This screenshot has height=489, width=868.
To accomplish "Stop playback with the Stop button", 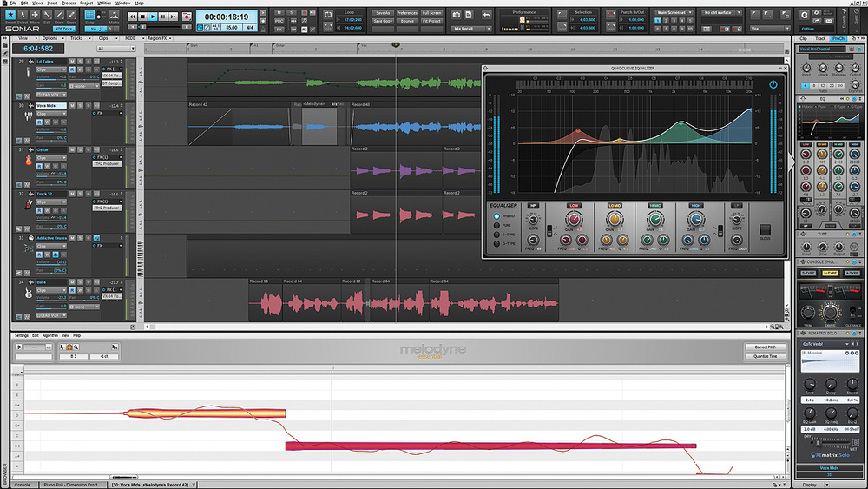I will click(x=141, y=17).
